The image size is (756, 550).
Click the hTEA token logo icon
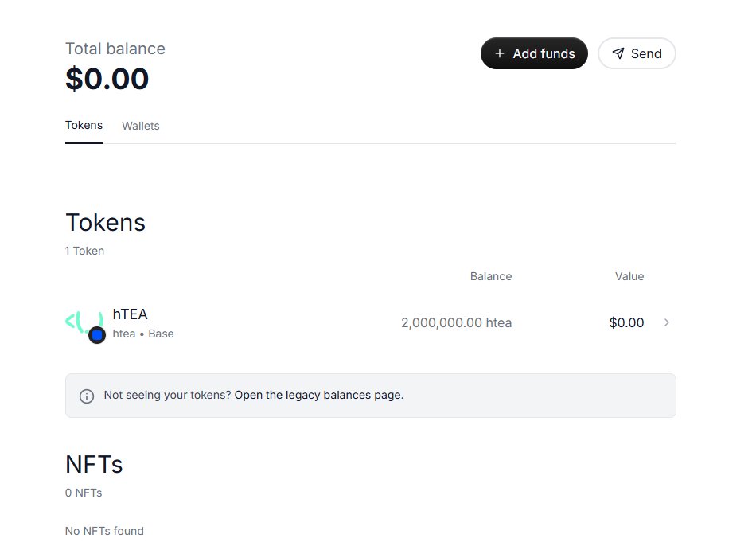coord(84,322)
